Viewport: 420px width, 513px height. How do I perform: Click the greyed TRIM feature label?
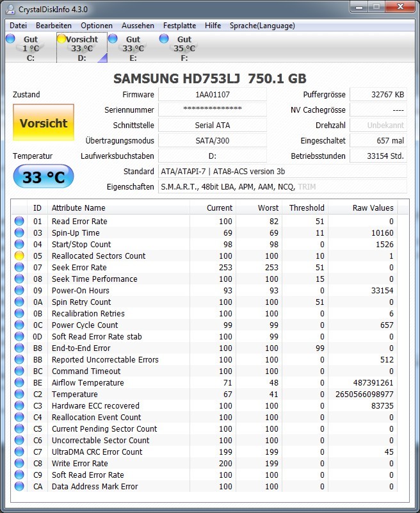(307, 187)
